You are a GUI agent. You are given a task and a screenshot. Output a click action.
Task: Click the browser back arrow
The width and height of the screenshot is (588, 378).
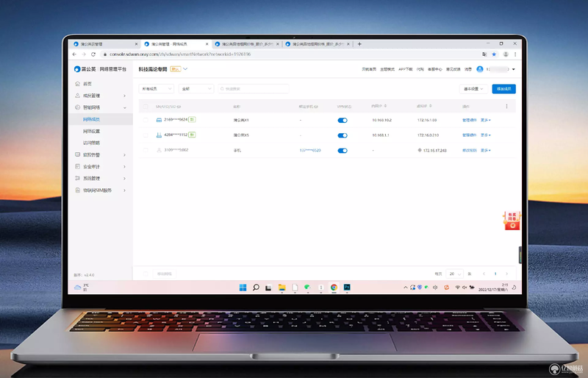(x=74, y=54)
